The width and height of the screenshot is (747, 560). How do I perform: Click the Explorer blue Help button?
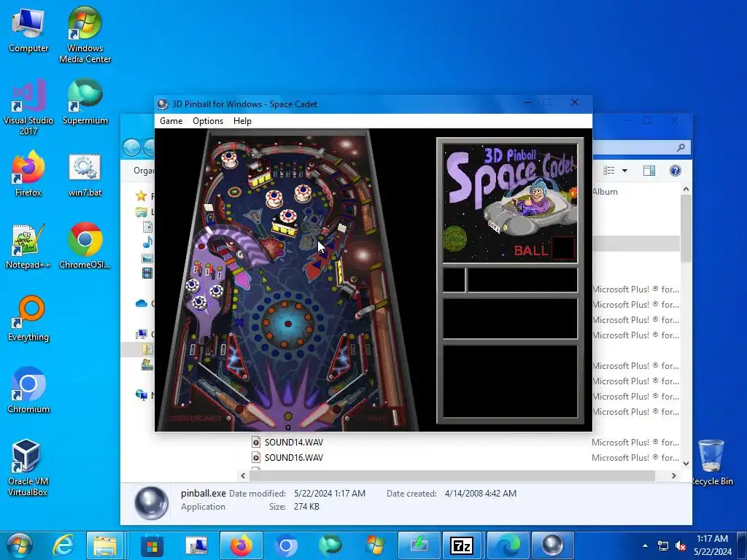pos(675,171)
